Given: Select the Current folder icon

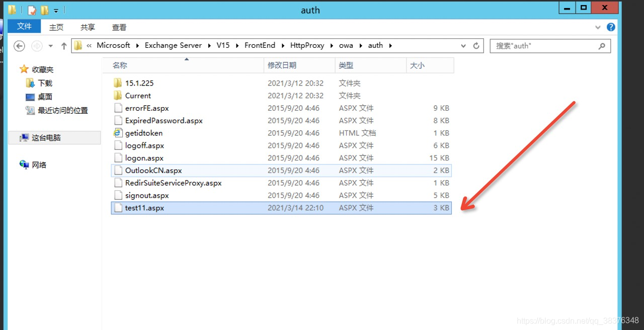Looking at the screenshot, I should click(x=118, y=96).
